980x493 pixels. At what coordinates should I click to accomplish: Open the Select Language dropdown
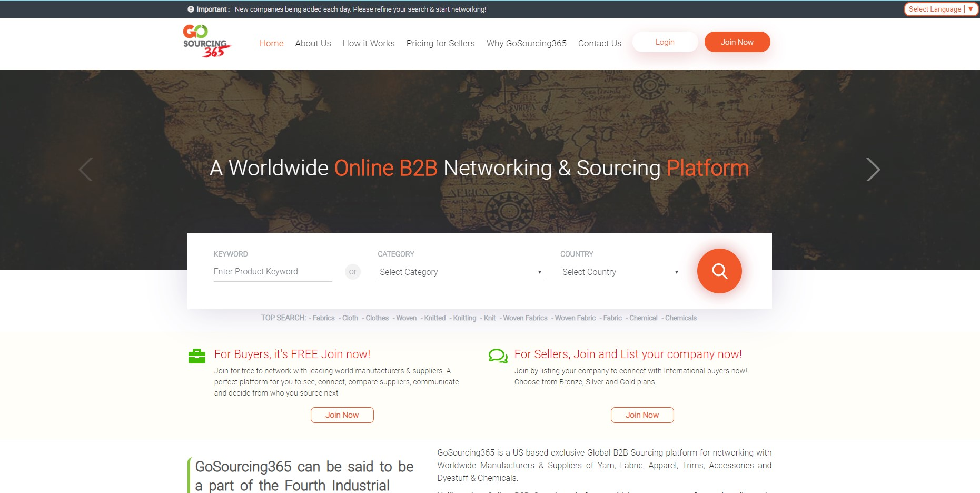[x=941, y=9]
